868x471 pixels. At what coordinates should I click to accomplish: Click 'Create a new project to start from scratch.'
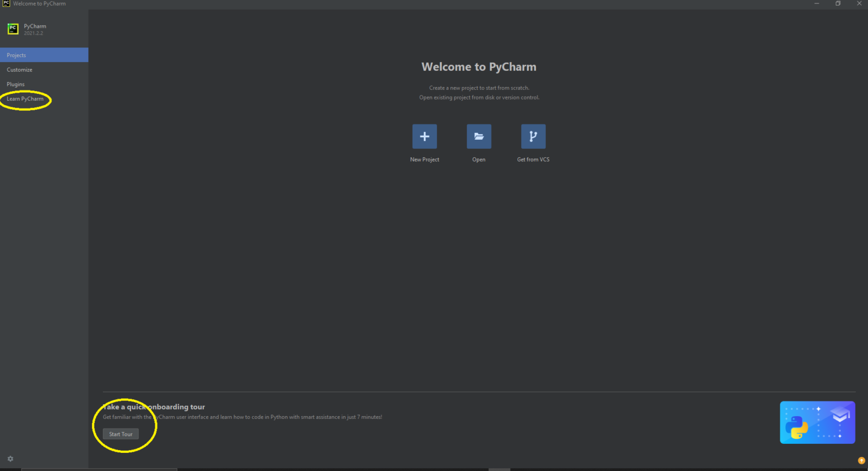[x=479, y=88]
